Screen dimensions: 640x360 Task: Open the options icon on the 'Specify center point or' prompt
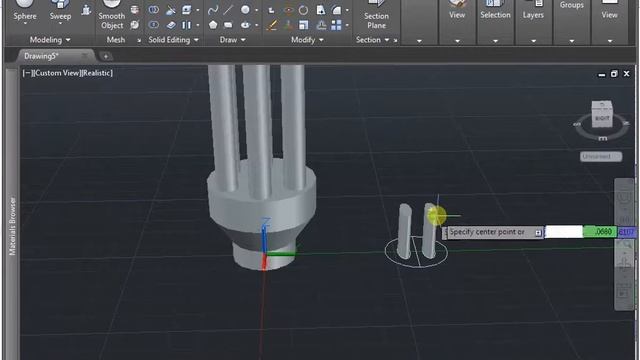point(538,233)
